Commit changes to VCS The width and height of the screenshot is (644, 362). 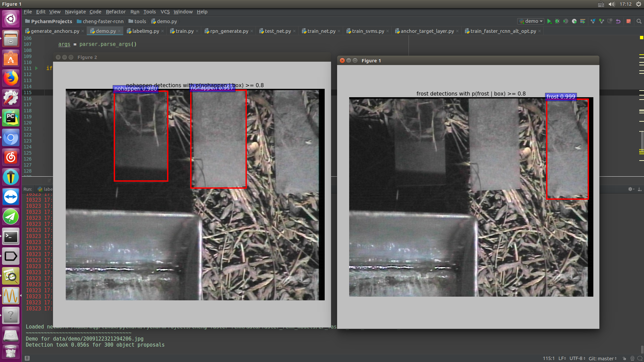point(601,21)
